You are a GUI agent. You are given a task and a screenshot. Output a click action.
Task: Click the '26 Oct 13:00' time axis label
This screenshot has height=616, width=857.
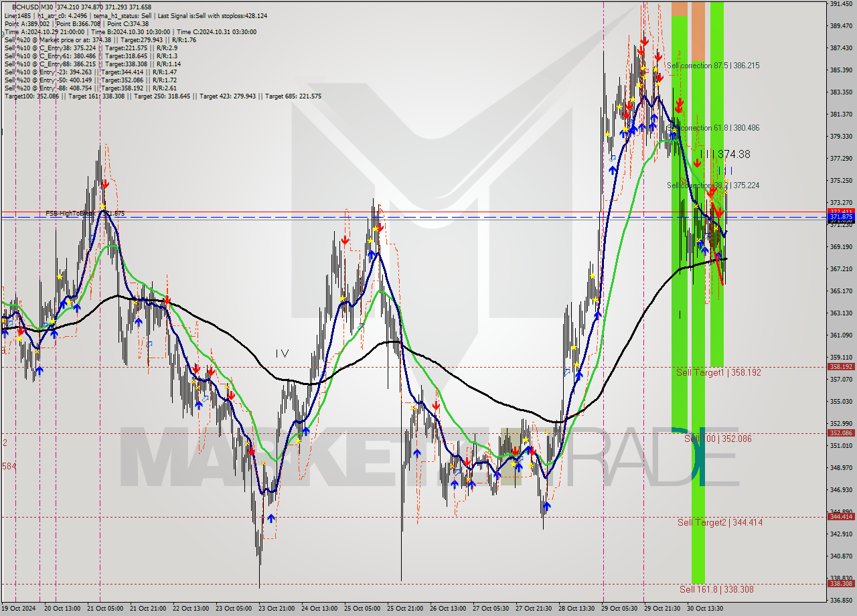click(x=447, y=609)
